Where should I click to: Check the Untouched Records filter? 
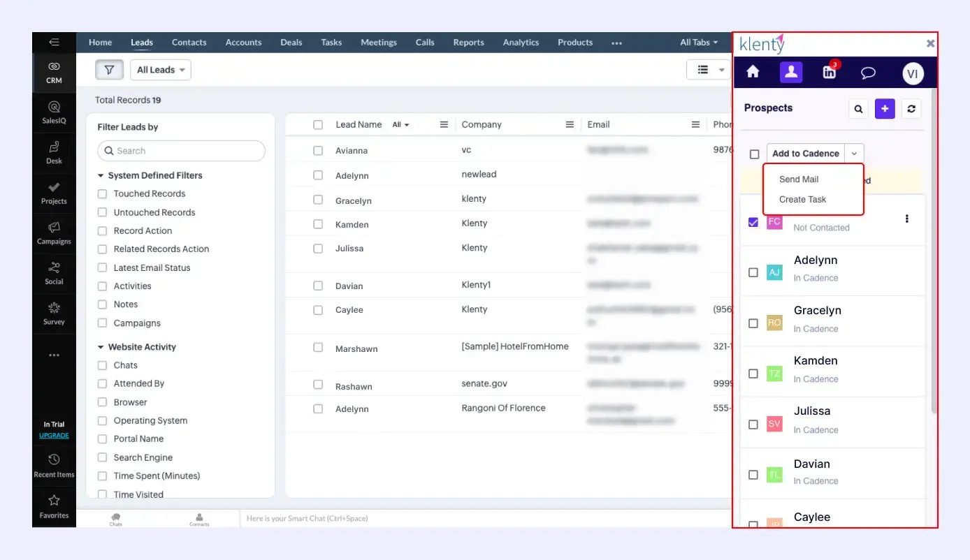(x=102, y=212)
